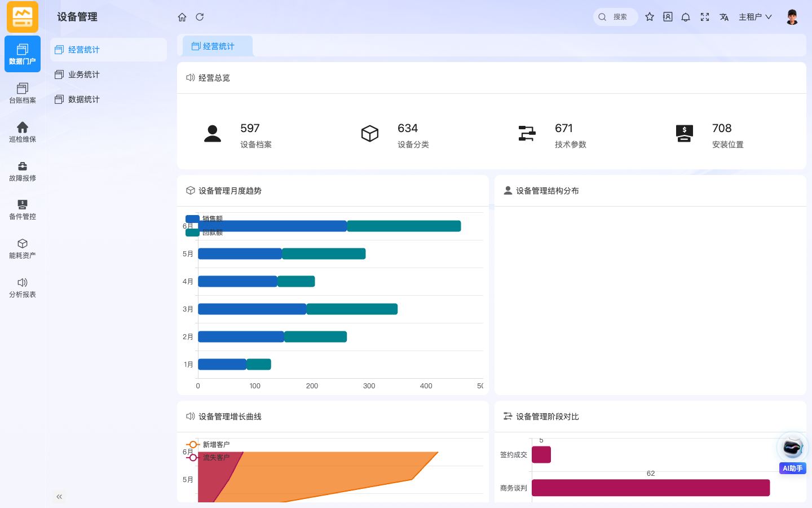Click the 634 设备分类 count
Screen dimensions: 812x508
point(408,128)
